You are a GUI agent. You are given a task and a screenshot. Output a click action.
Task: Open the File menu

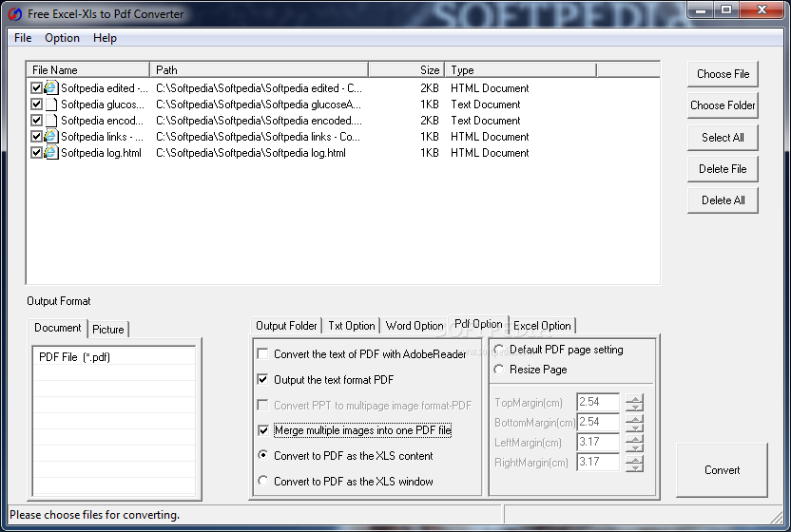point(23,38)
